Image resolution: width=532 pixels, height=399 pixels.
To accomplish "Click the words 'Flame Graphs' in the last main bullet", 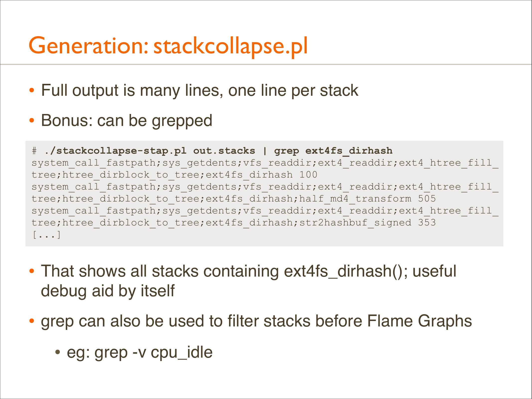I will coord(419,321).
